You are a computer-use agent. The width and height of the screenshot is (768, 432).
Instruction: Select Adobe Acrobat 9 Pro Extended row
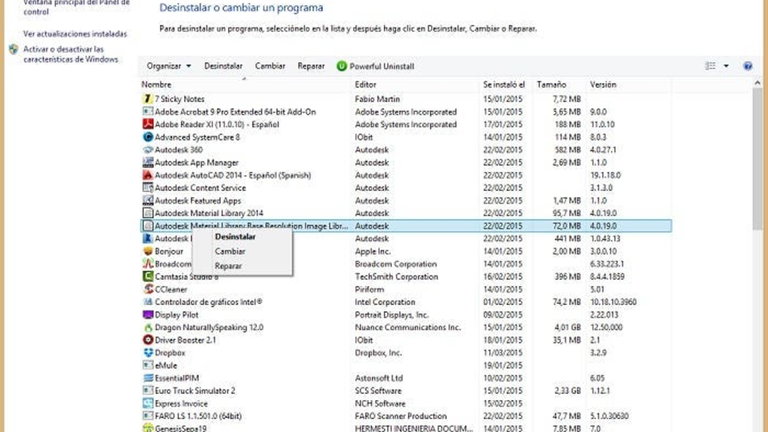[x=406, y=112]
